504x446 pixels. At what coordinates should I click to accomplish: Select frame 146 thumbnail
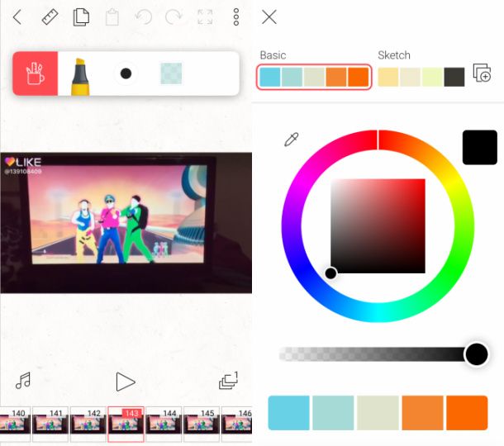click(236, 424)
